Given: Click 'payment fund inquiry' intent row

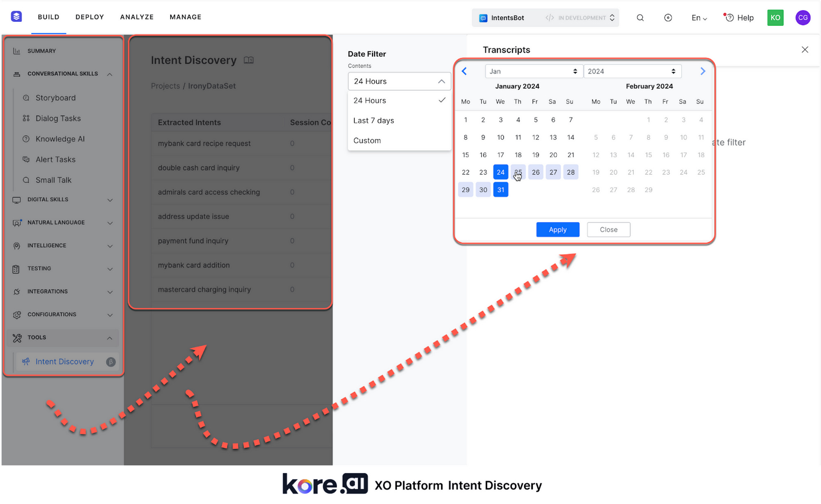Looking at the screenshot, I should pyautogui.click(x=241, y=241).
